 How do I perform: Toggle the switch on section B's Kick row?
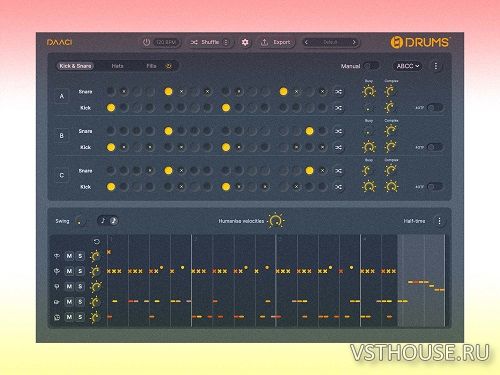435,147
